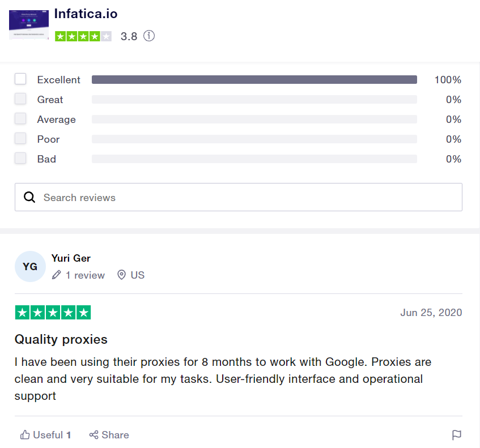Click the thumbs-up Useful icon
This screenshot has height=448, width=480.
click(25, 435)
